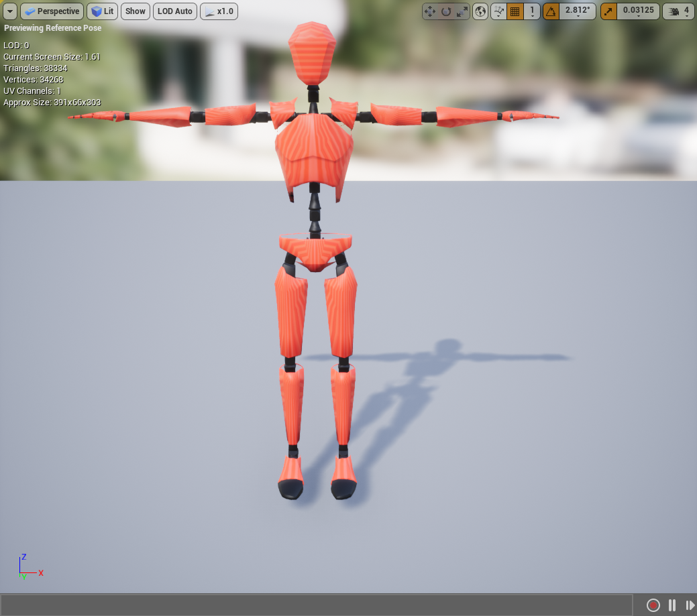Select the scale gizmo tool
The height and width of the screenshot is (616, 697).
click(462, 11)
